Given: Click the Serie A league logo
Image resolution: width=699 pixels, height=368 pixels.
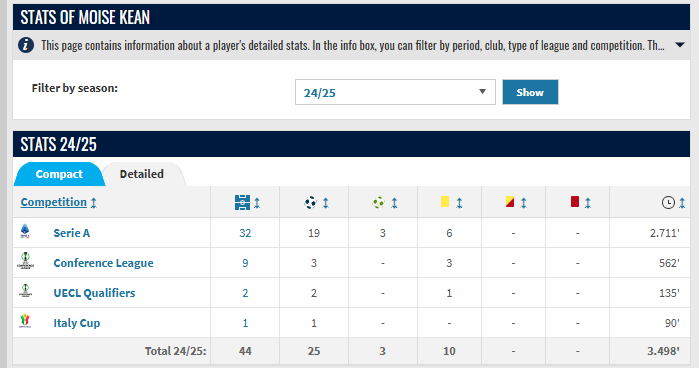Looking at the screenshot, I should click(x=25, y=231).
